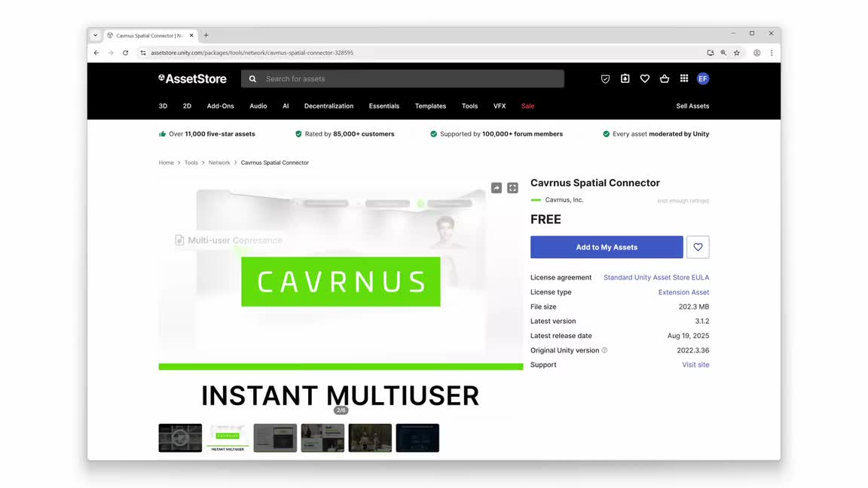Click Add to My Assets button
The width and height of the screenshot is (868, 488).
pyautogui.click(x=607, y=247)
